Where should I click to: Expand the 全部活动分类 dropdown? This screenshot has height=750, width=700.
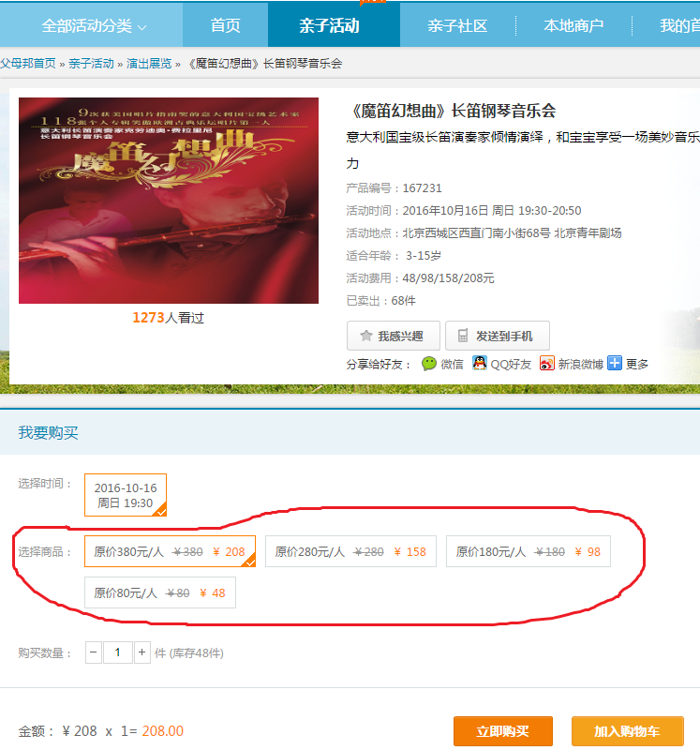94,25
